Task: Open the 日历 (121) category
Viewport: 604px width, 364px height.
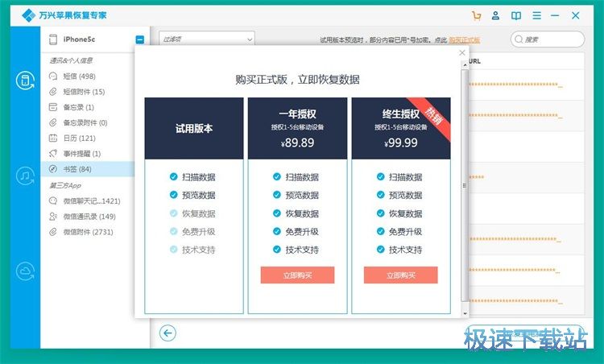Action: (88, 138)
